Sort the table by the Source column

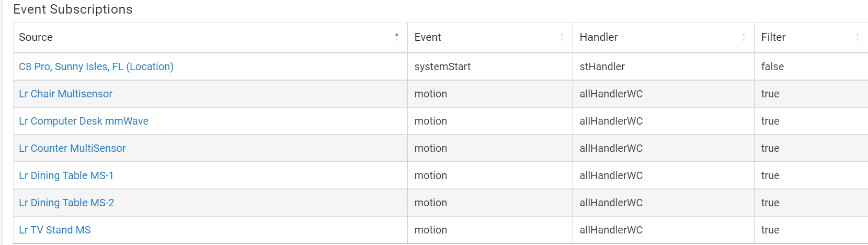[396, 37]
